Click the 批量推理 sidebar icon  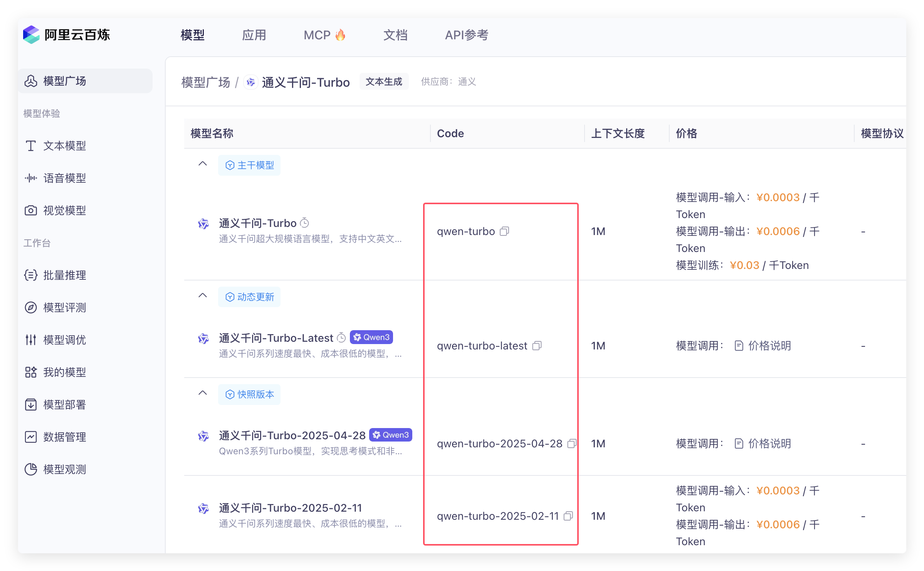(x=31, y=275)
